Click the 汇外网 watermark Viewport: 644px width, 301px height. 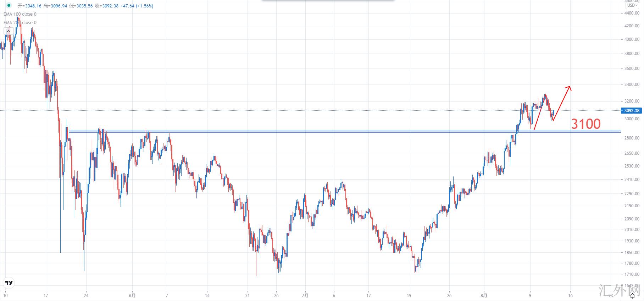click(x=619, y=290)
